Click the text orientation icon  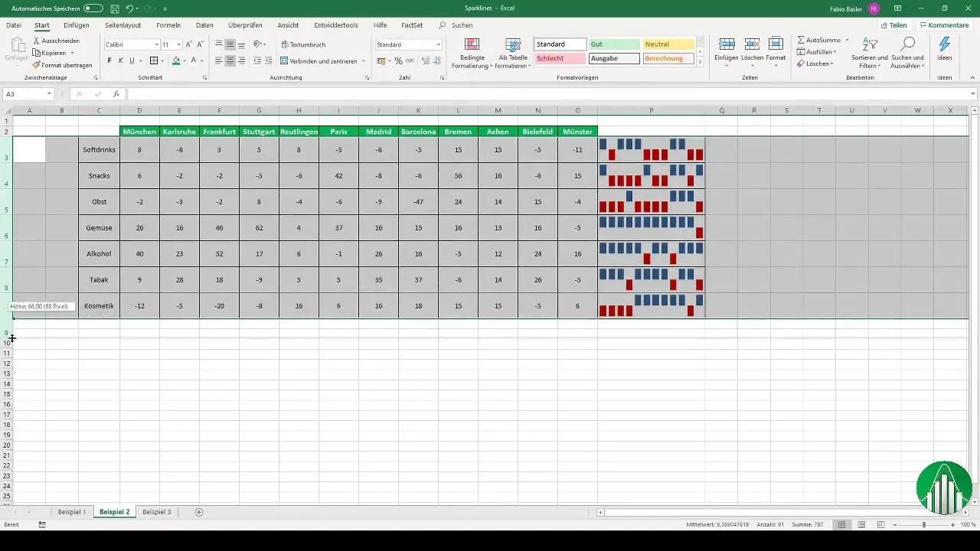pyautogui.click(x=258, y=44)
